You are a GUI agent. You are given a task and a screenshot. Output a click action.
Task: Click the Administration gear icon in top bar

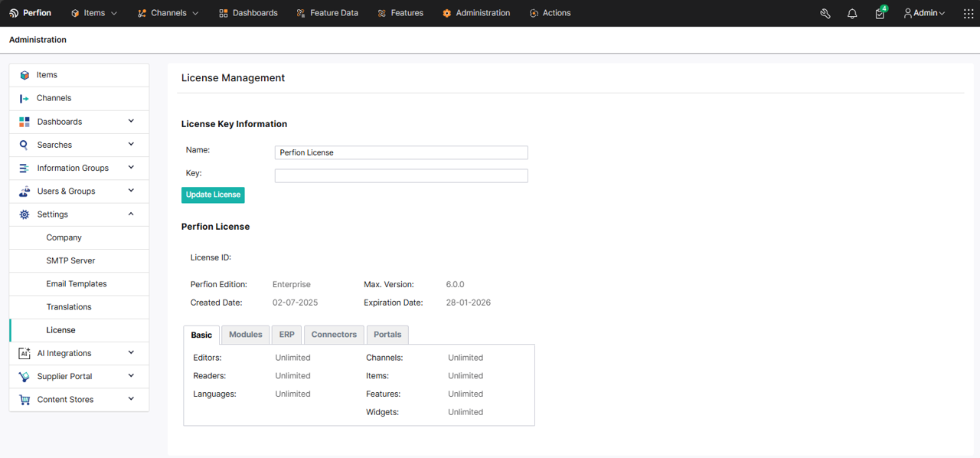(x=447, y=13)
